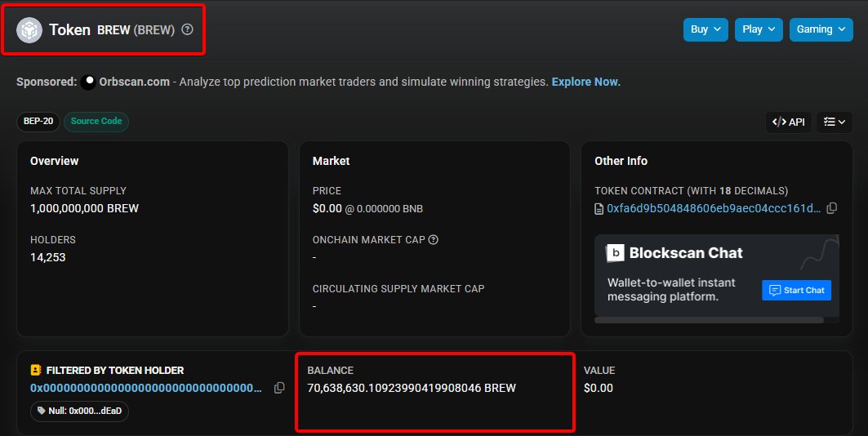Click the @ 0.000000 BNB price text
This screenshot has height=436, width=868.
coord(384,209)
